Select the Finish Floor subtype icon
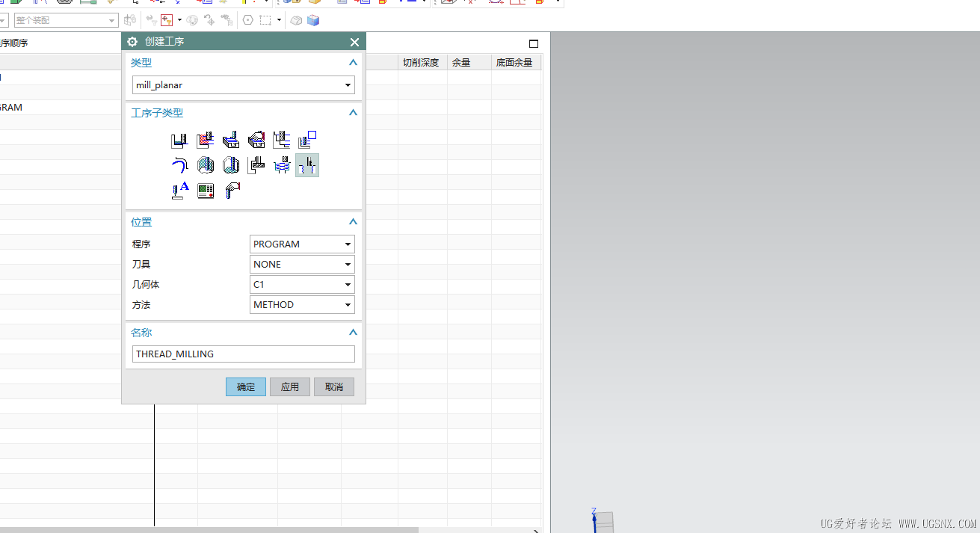980x533 pixels. (231, 165)
